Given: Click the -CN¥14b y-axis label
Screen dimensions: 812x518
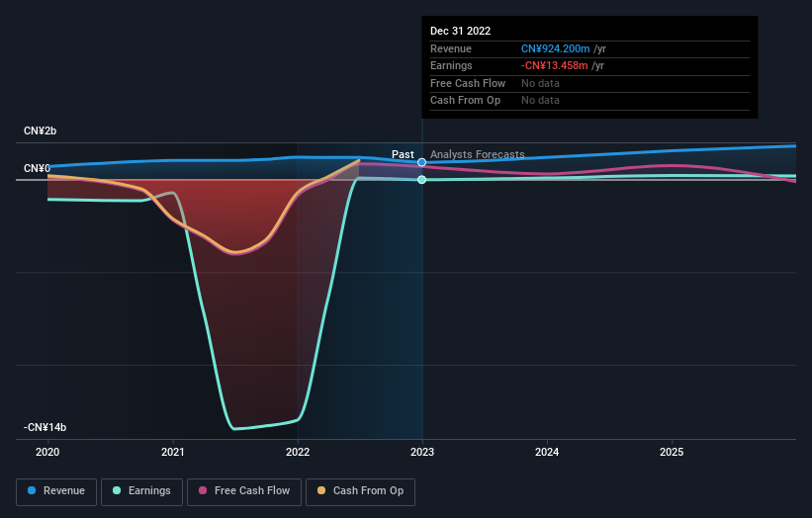Looking at the screenshot, I should [45, 427].
